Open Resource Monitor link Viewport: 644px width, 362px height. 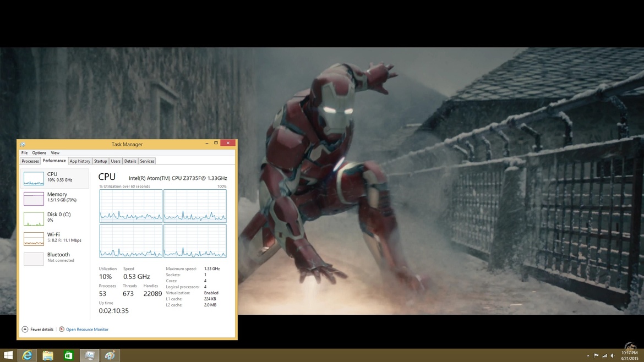[87, 330]
